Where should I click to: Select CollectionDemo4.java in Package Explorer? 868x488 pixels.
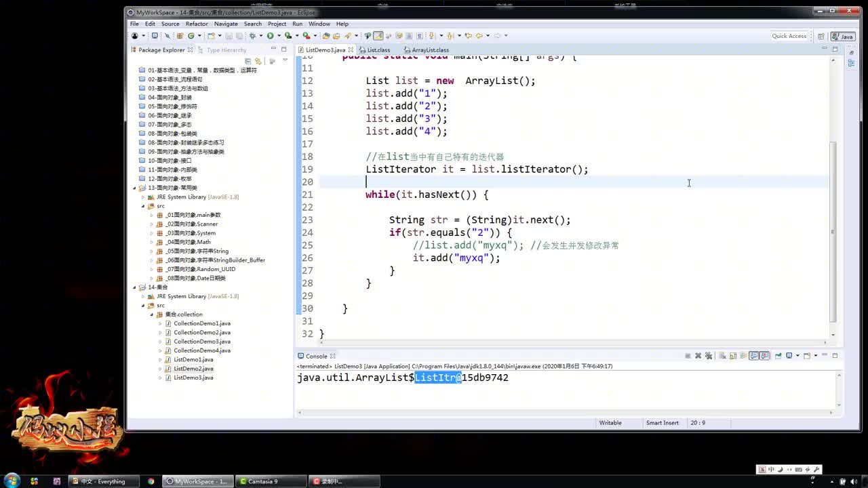point(202,350)
